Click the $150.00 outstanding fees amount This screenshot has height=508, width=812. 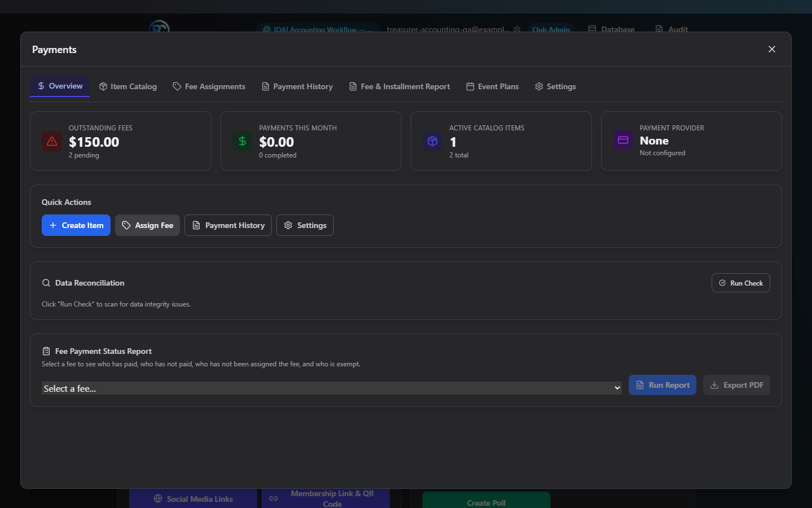(x=94, y=142)
